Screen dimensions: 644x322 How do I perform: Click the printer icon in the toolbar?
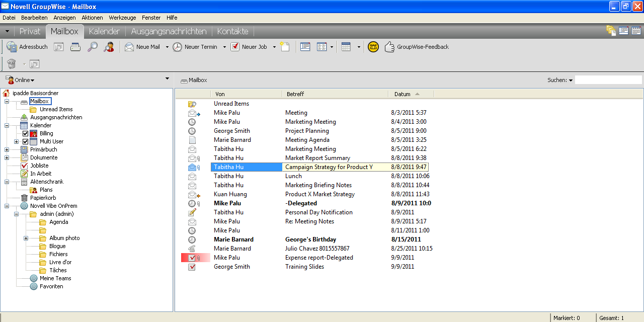click(75, 47)
